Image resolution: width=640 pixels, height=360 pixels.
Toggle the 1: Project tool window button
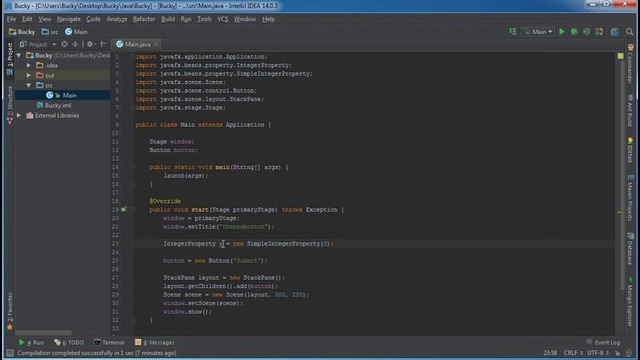(10, 59)
